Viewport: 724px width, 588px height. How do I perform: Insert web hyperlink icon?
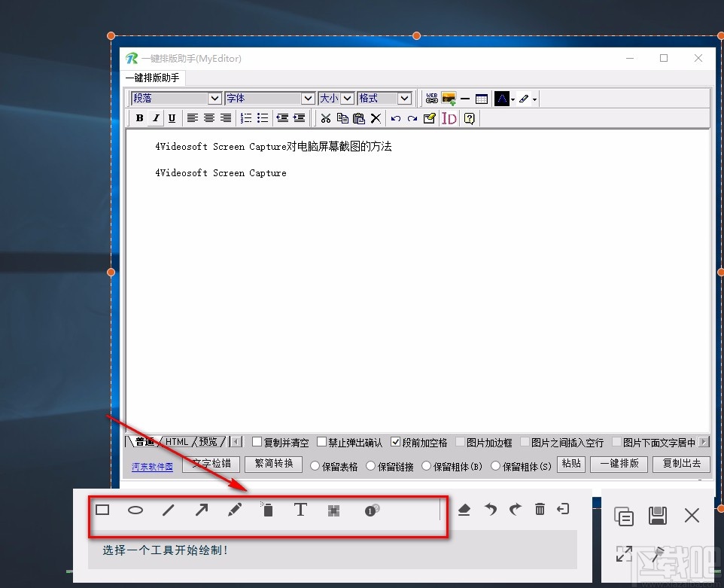[432, 99]
